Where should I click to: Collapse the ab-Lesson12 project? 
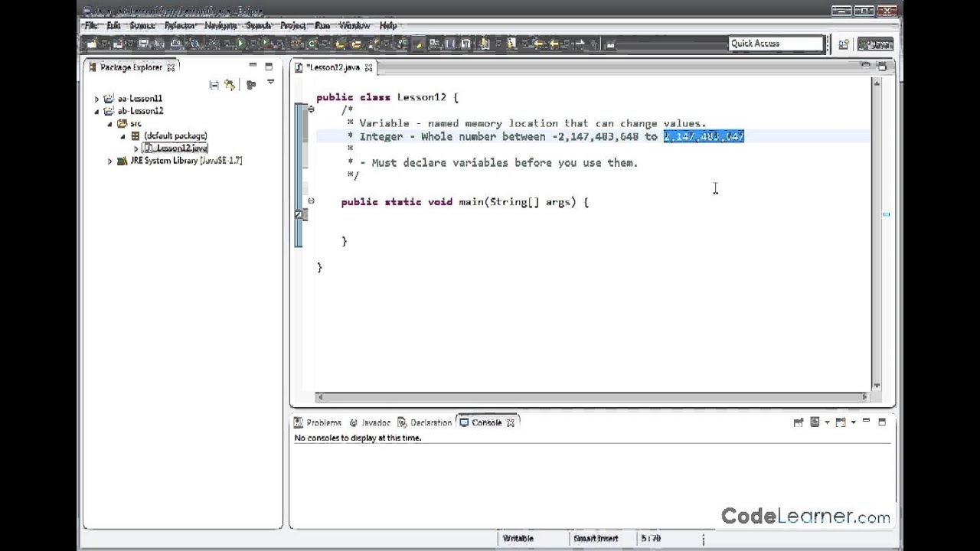[x=96, y=111]
